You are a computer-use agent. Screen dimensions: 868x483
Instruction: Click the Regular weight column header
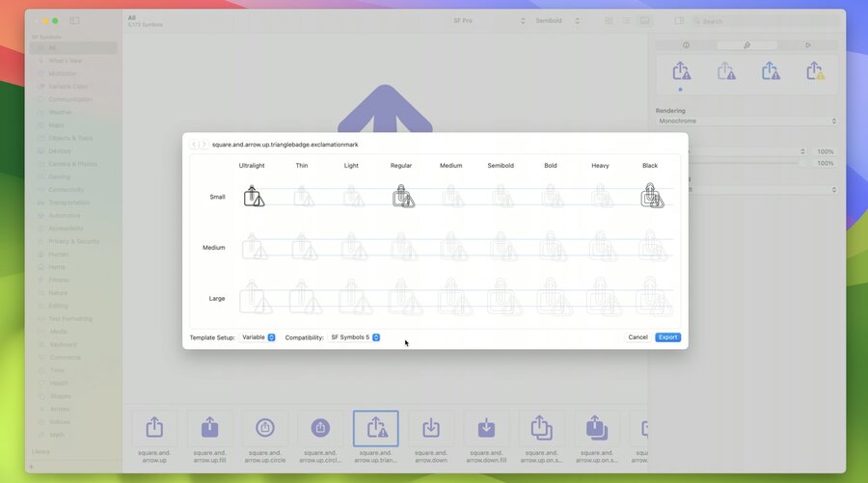pos(401,166)
